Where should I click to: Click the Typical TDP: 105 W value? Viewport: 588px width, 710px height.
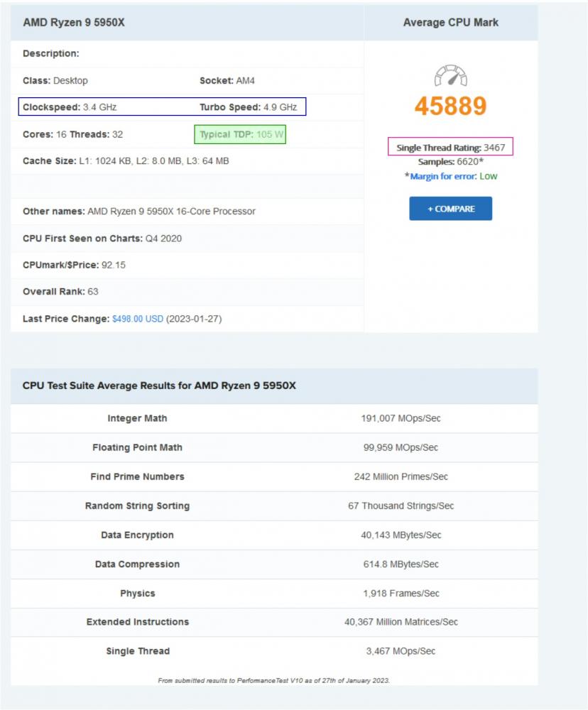click(x=241, y=134)
